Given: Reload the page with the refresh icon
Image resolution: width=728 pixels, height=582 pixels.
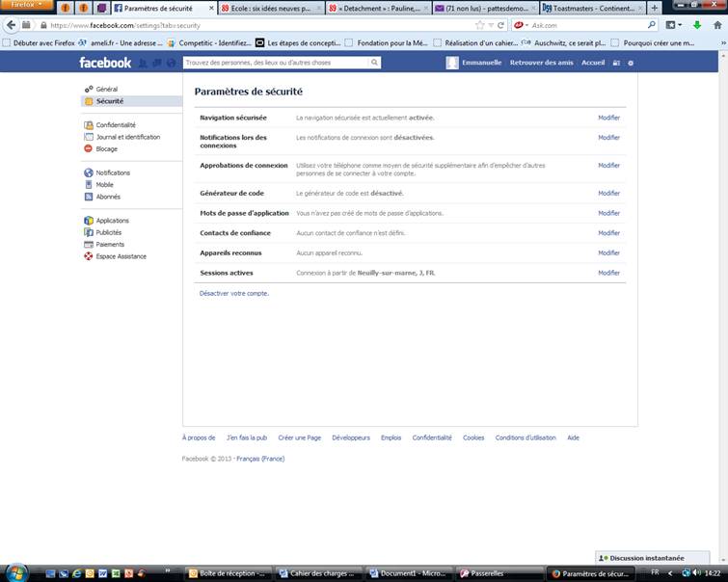Looking at the screenshot, I should pos(500,25).
